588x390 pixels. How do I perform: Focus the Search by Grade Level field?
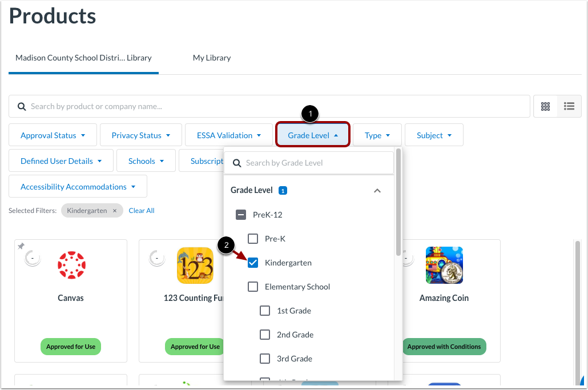tap(309, 163)
